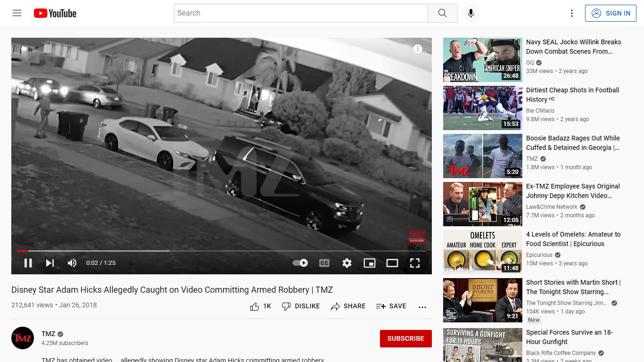The height and width of the screenshot is (362, 644).
Task: Click the 1K like count
Action: click(x=267, y=306)
